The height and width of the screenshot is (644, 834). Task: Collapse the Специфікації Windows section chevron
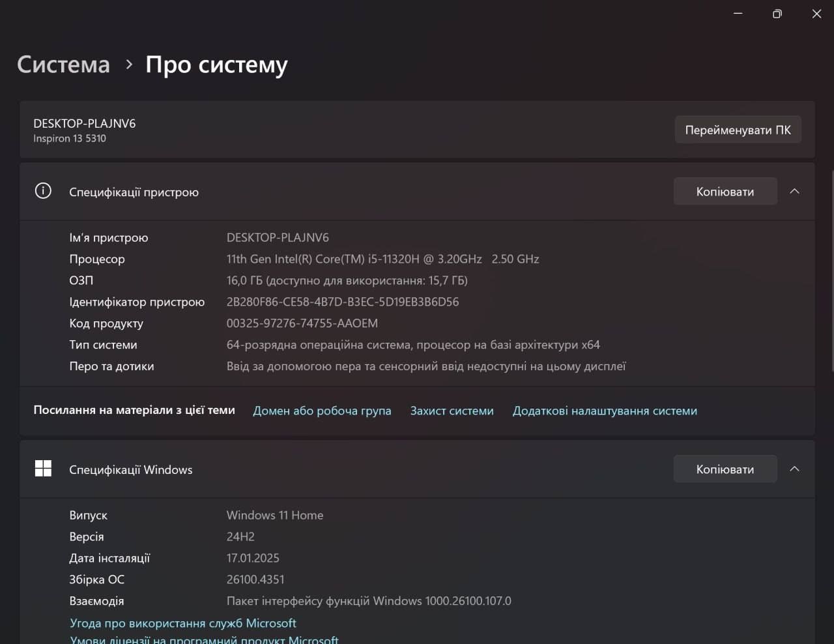794,469
